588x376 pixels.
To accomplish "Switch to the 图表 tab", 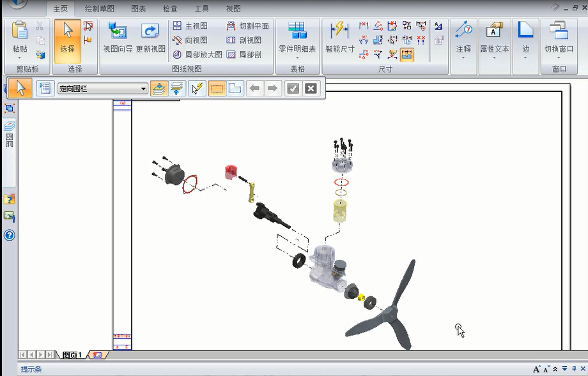I will [139, 8].
